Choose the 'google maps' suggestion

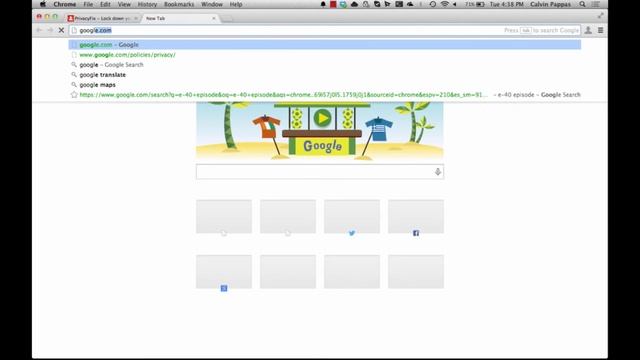(x=324, y=84)
